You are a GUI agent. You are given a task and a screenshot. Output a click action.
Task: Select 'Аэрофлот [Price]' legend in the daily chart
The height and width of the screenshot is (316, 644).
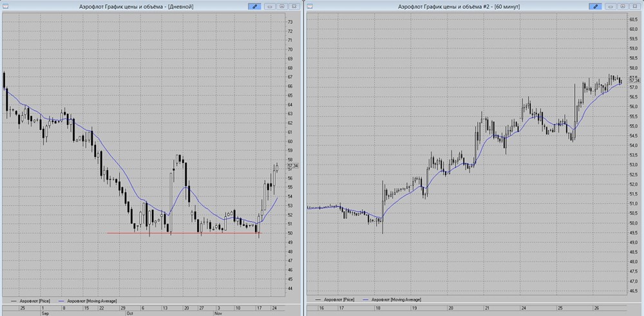[34, 301]
